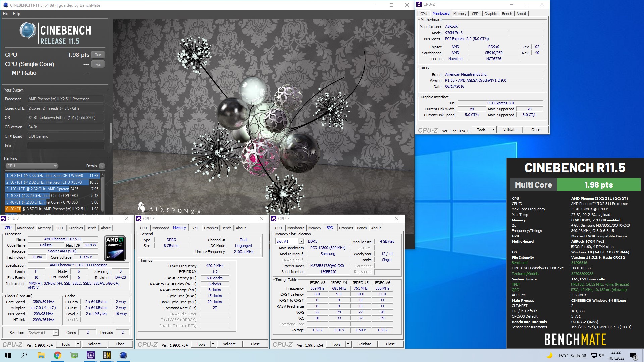Open the Socket #1 selection dropdown
Image resolution: width=644 pixels, height=362 pixels.
(x=43, y=333)
